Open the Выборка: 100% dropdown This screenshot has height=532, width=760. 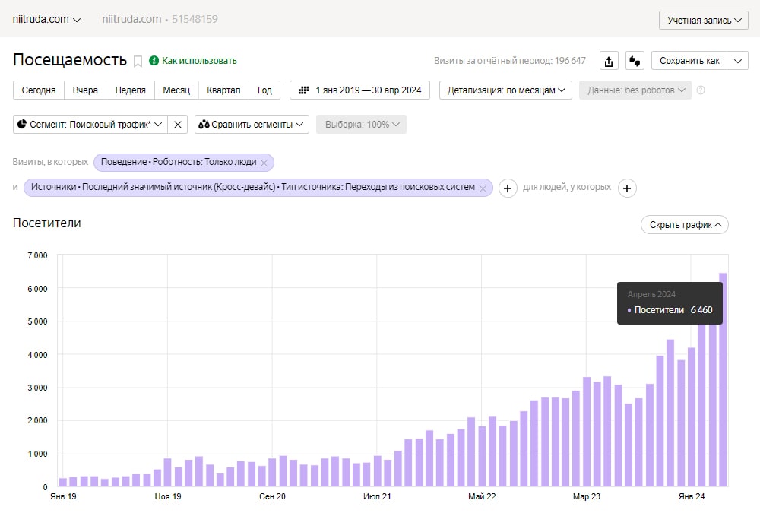[361, 125]
